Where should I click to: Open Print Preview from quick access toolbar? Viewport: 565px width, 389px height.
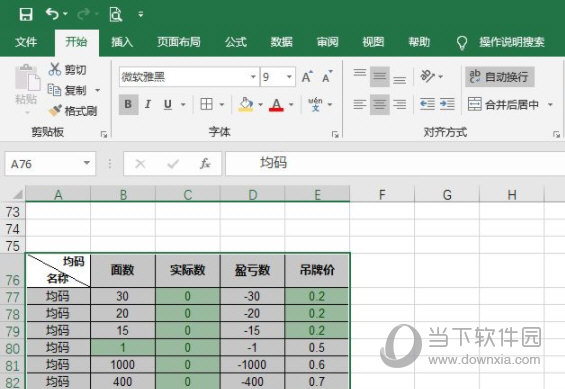click(x=116, y=14)
